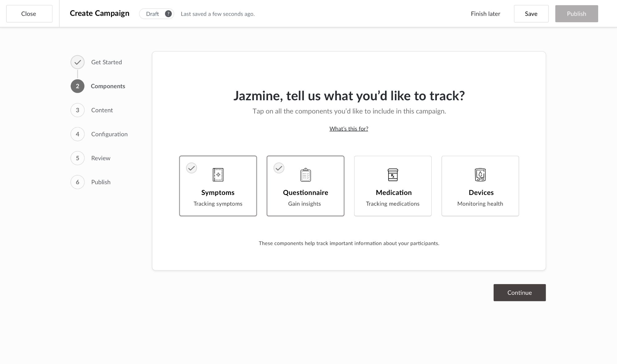
Task: Click the Symptoms notebook icon
Action: point(218,175)
